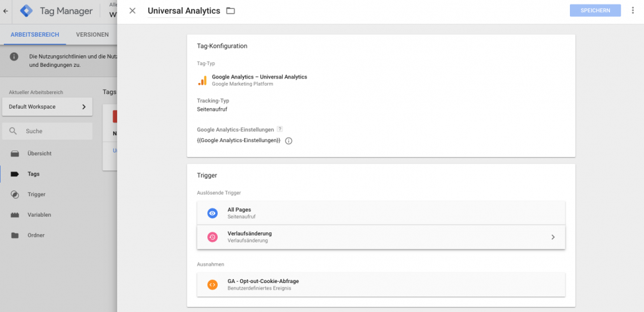Switch to the Versionen tab
This screenshot has height=312, width=644.
pos(92,35)
